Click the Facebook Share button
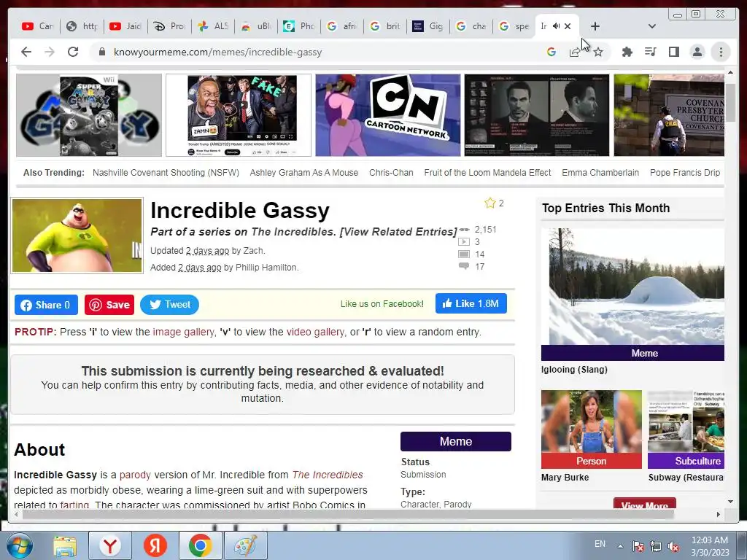The height and width of the screenshot is (560, 747). [46, 305]
